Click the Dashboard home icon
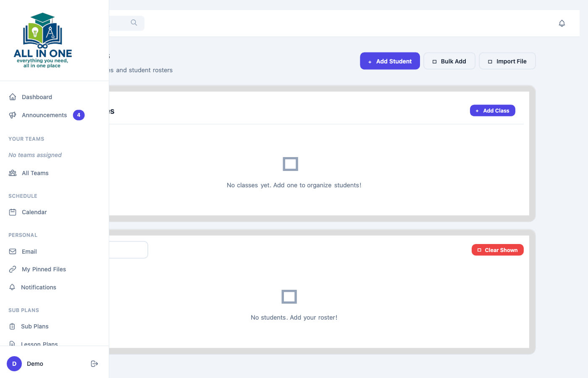Screen dimensions: 588x378 click(13, 97)
